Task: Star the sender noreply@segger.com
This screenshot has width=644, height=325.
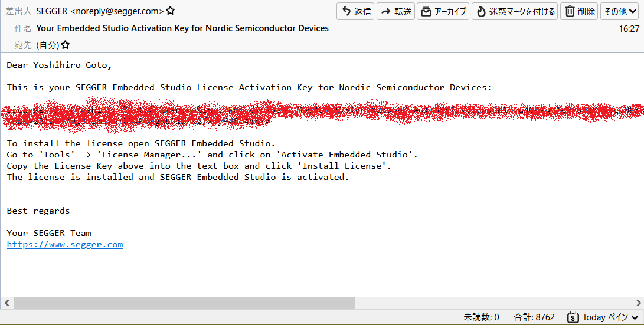Action: pyautogui.click(x=171, y=11)
